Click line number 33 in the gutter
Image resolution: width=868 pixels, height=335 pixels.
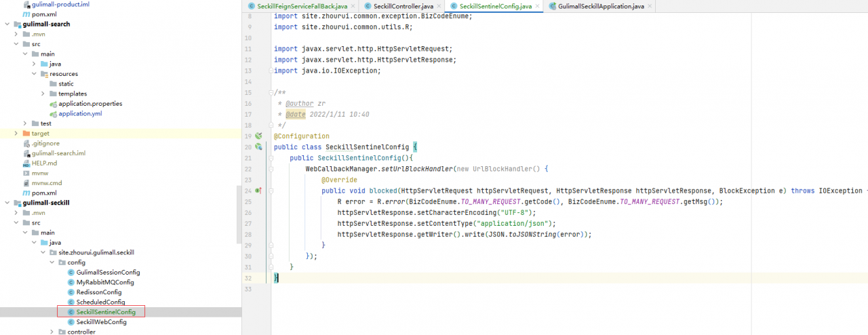(248, 290)
